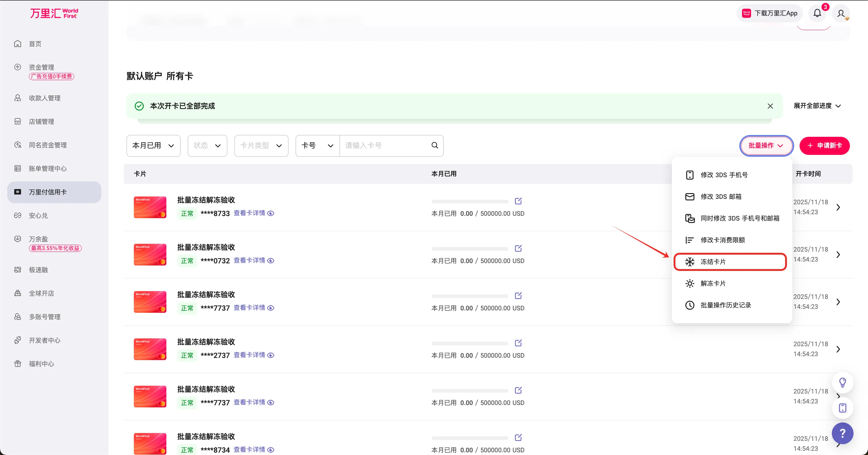
Task: Expand 展开全部进度 progress section
Action: coord(817,106)
